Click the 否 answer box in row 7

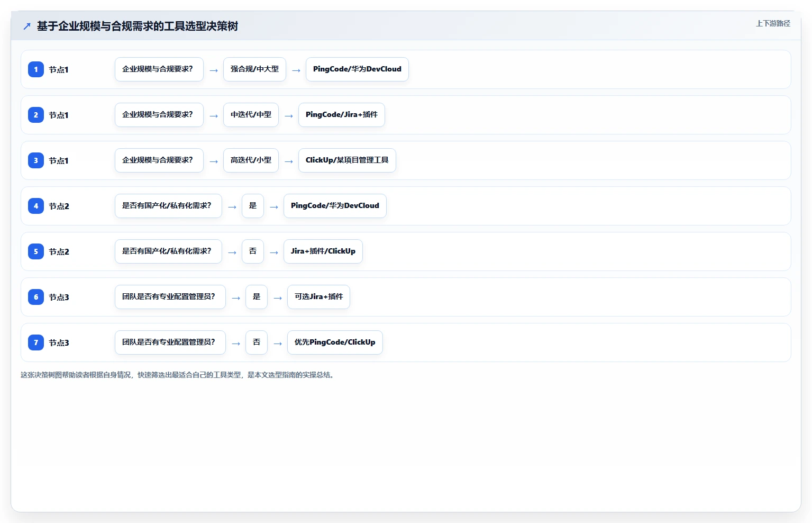click(257, 342)
